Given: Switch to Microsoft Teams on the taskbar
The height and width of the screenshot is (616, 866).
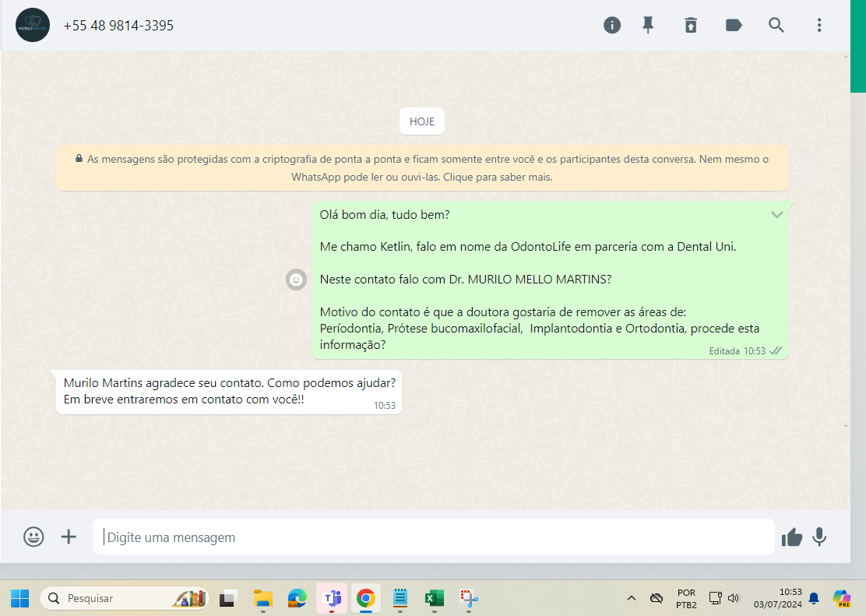Looking at the screenshot, I should tap(332, 598).
